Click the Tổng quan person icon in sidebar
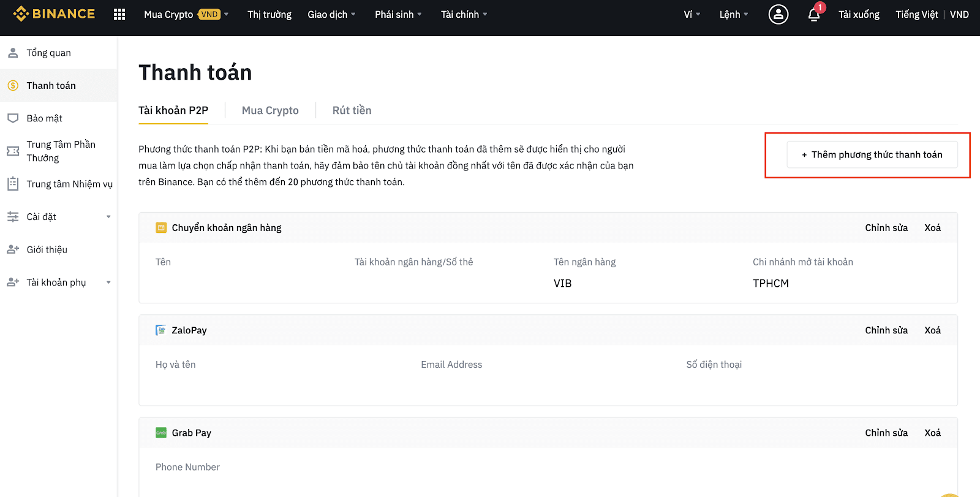980x497 pixels. [13, 53]
